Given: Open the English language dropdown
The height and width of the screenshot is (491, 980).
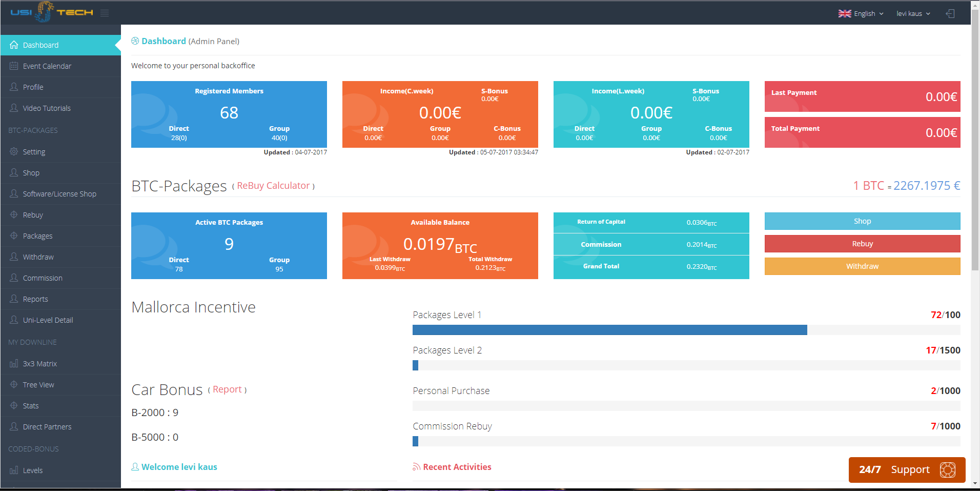Looking at the screenshot, I should click(861, 13).
